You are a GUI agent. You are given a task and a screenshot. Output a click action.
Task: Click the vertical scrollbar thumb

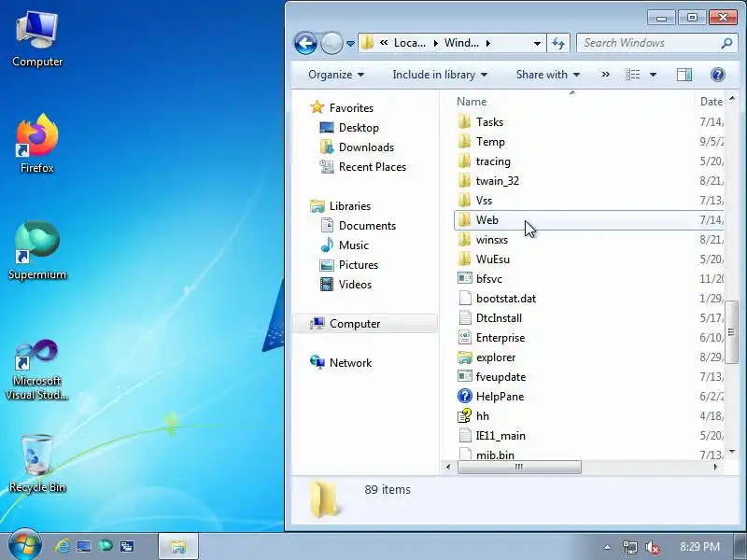click(731, 332)
